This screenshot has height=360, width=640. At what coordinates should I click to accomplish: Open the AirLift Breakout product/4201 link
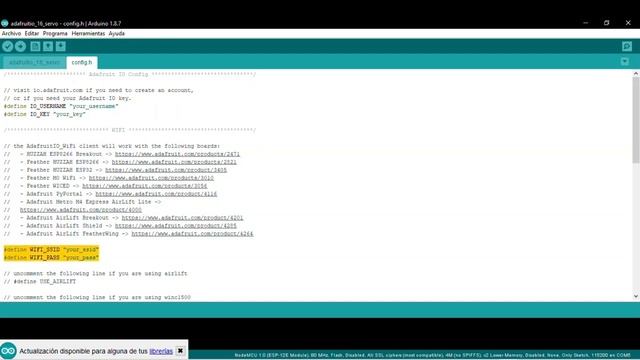[182, 218]
